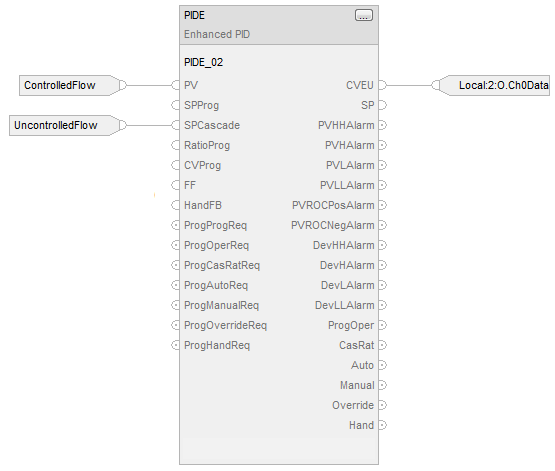The width and height of the screenshot is (555, 471).
Task: Click the PIDE_02 tag name
Action: coord(204,63)
